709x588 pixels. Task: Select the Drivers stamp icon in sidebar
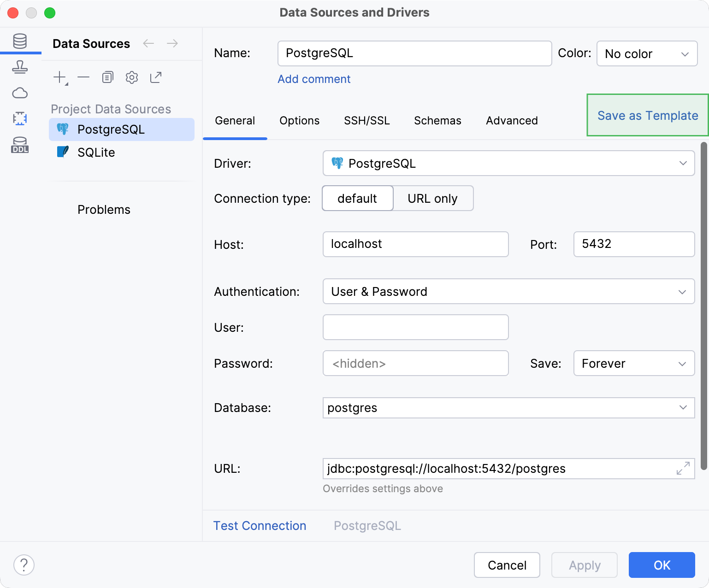point(20,67)
